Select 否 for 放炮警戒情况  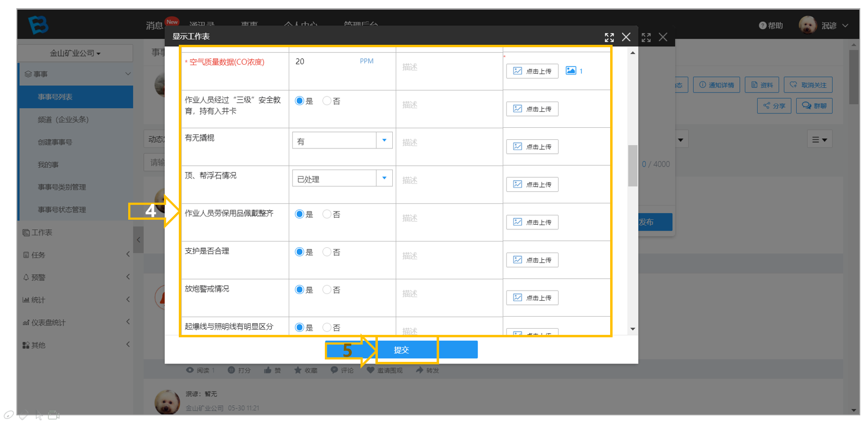(x=327, y=290)
